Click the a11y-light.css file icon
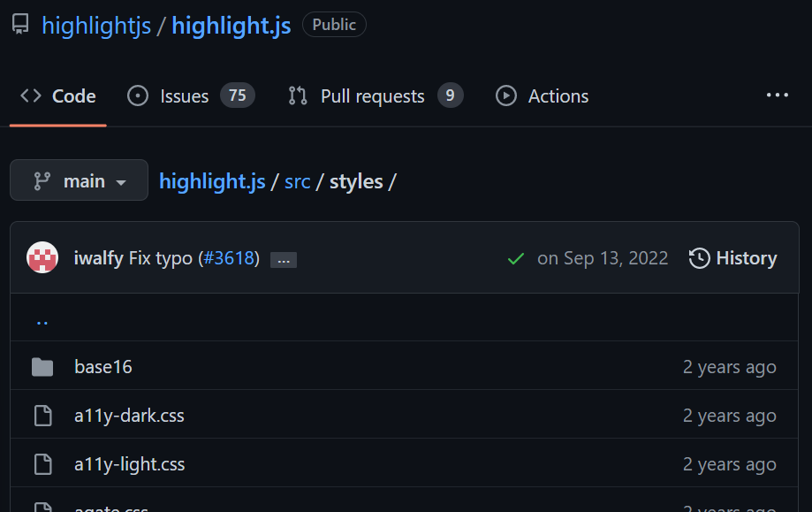This screenshot has width=812, height=512. [x=43, y=464]
